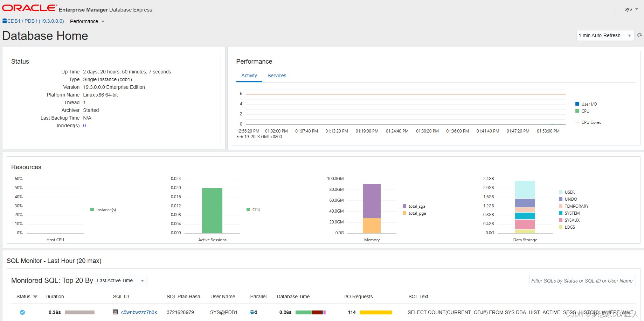Click the completed status checkmark in SQL row

22,312
